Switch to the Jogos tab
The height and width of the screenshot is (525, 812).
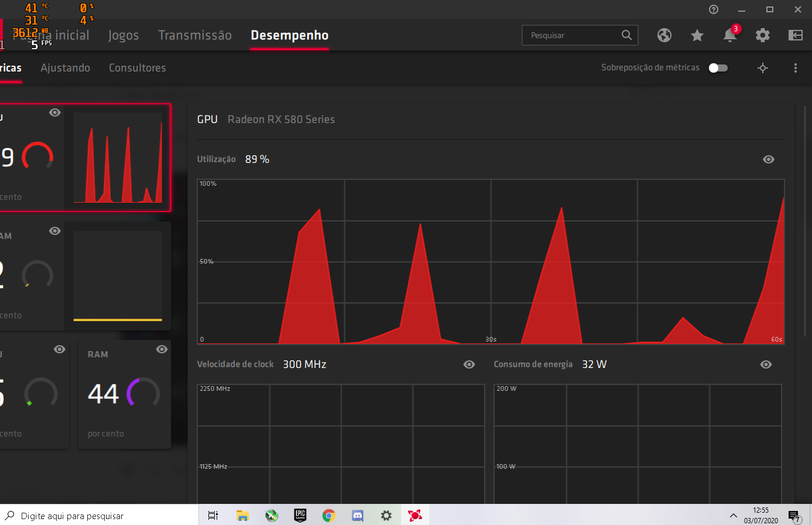(124, 35)
